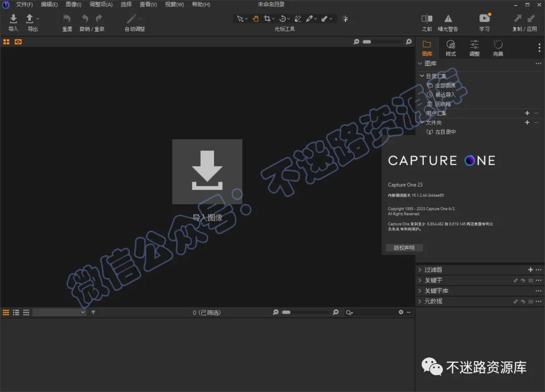Add a folder with 文件夹 plus
The width and height of the screenshot is (545, 392).
(527, 122)
